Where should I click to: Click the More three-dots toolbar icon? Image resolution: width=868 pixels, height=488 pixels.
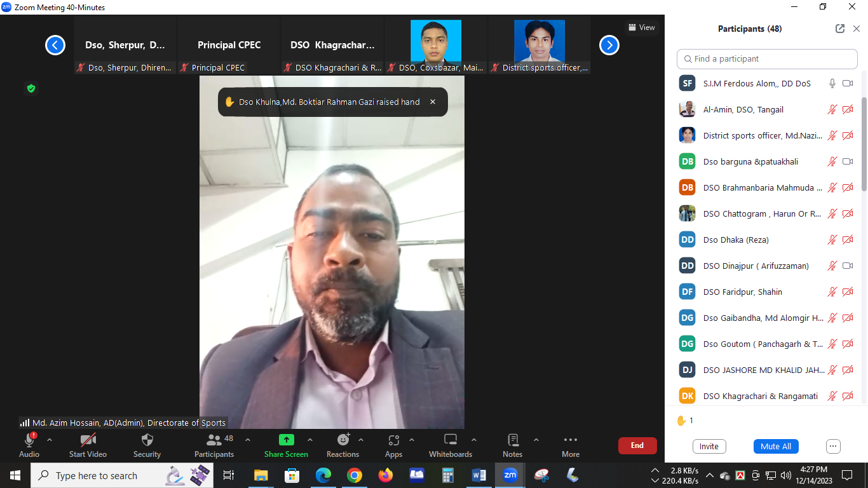[x=571, y=440]
